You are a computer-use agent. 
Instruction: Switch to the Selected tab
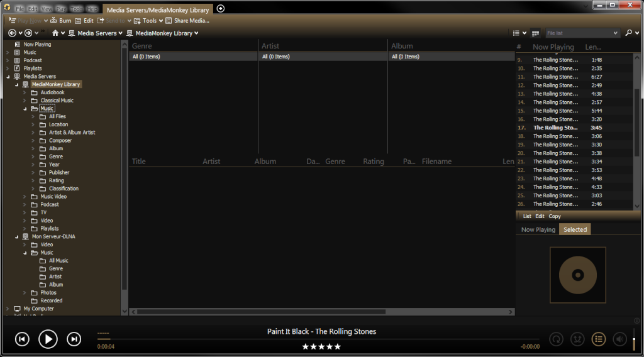tap(575, 230)
